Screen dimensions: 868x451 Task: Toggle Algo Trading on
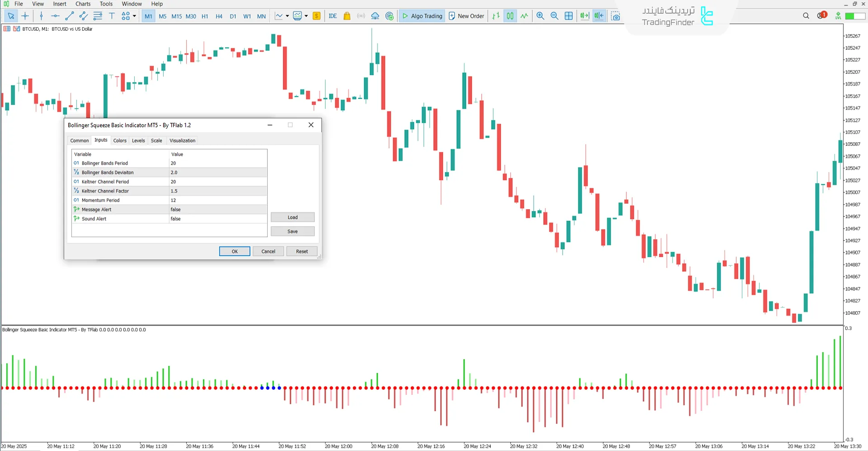click(422, 16)
